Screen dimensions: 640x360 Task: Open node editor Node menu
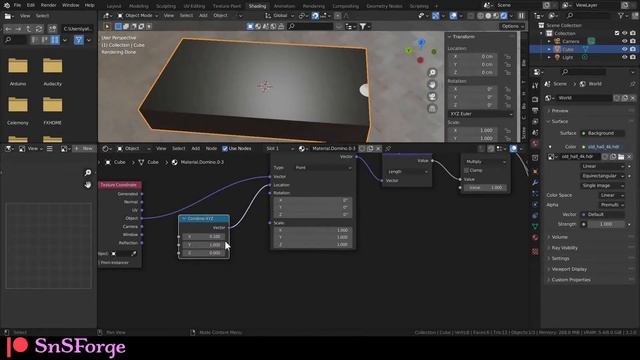click(x=211, y=149)
